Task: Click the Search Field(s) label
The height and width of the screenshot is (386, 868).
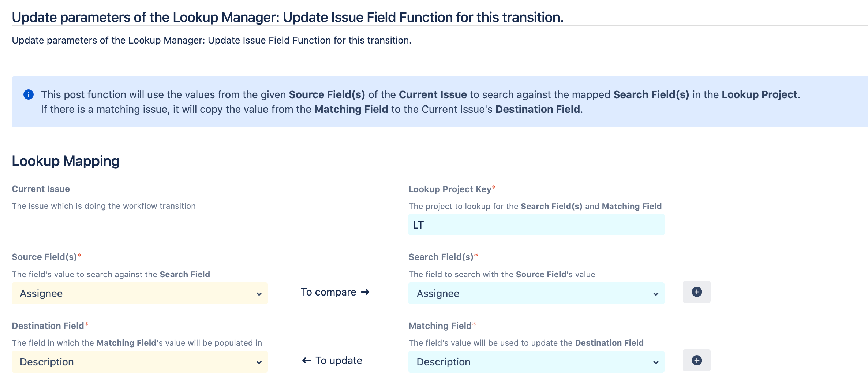Action: coord(441,257)
